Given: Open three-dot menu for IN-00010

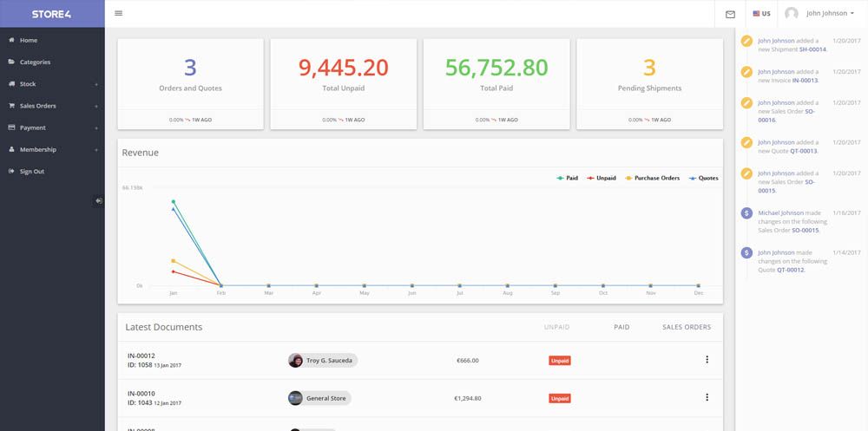Looking at the screenshot, I should click(707, 397).
